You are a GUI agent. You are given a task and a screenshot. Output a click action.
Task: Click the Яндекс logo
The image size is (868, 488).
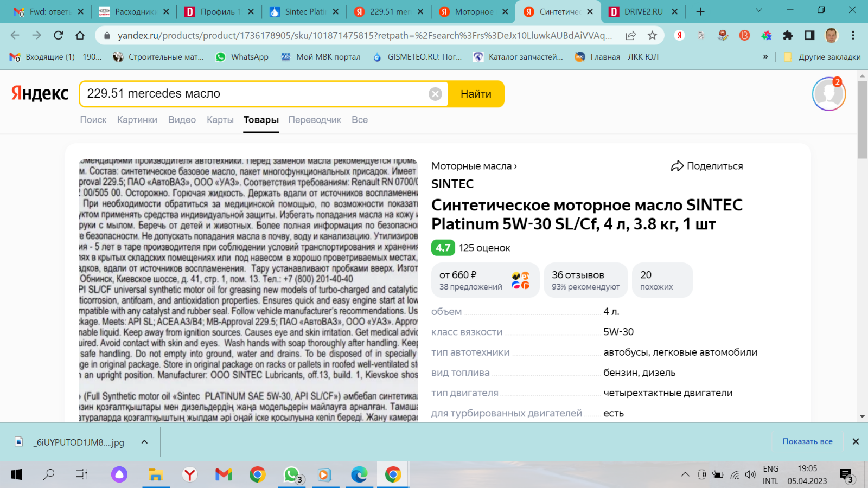(x=40, y=94)
